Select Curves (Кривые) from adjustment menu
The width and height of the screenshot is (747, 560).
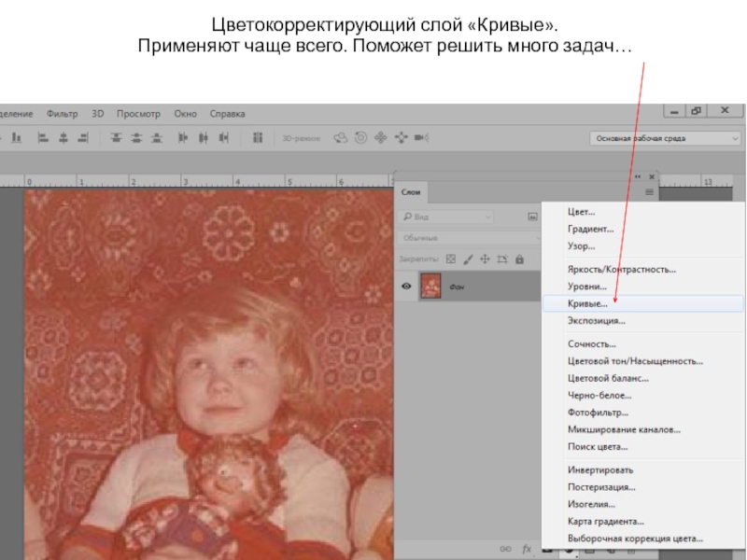pyautogui.click(x=588, y=304)
